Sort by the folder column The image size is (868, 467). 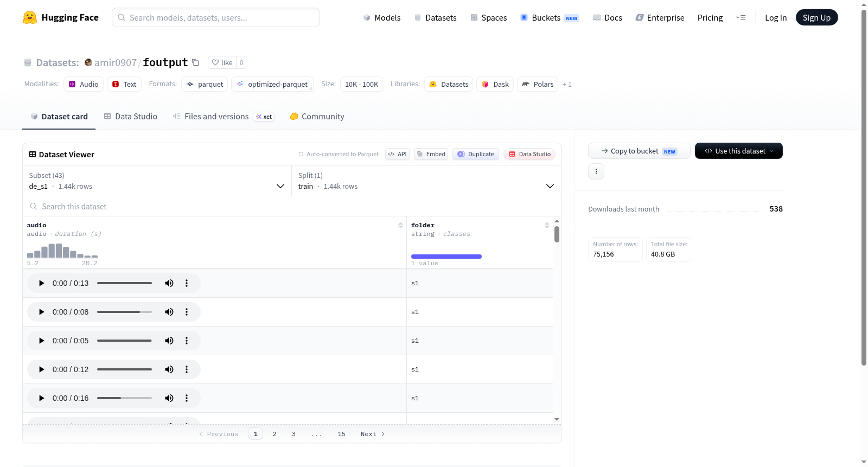(547, 225)
